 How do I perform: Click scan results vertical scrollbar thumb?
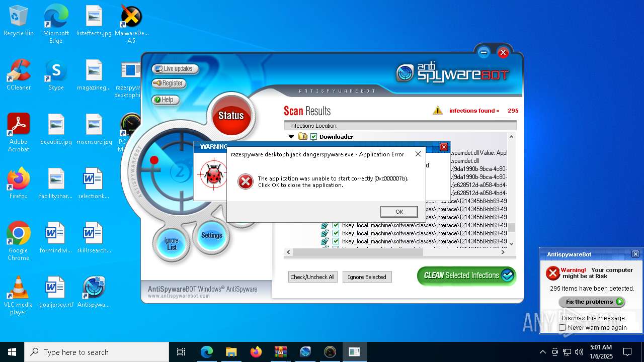click(511, 227)
